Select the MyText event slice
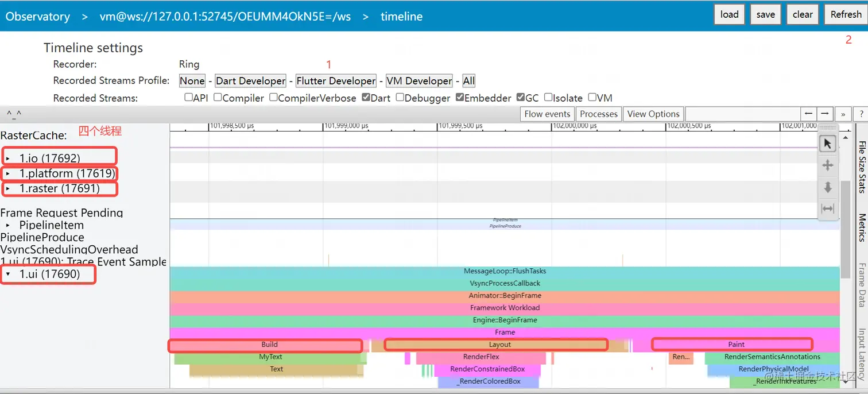The width and height of the screenshot is (868, 394). coord(270,357)
